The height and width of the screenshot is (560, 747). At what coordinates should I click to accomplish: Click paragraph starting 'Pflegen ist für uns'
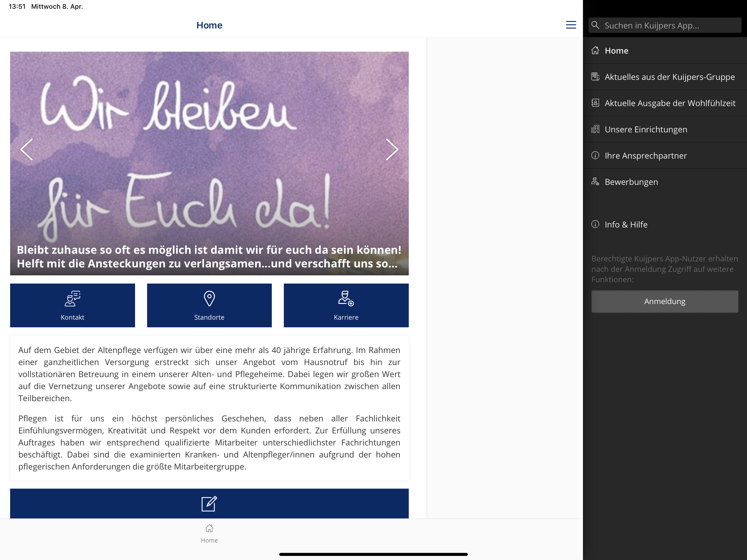(x=209, y=442)
